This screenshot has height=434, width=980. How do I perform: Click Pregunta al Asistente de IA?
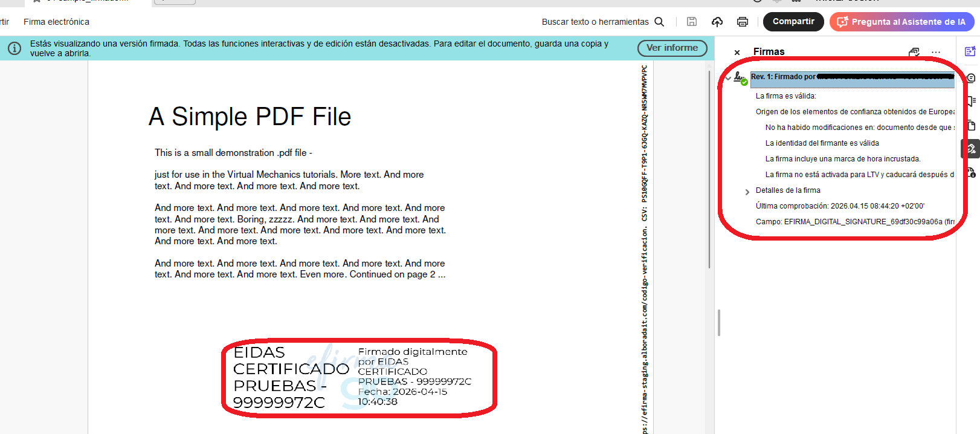coord(902,22)
